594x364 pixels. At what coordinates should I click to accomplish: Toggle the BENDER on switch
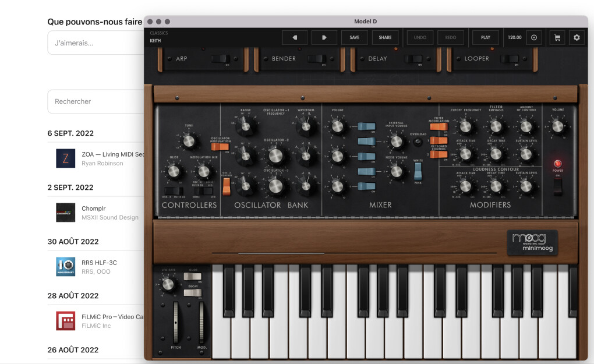point(317,59)
